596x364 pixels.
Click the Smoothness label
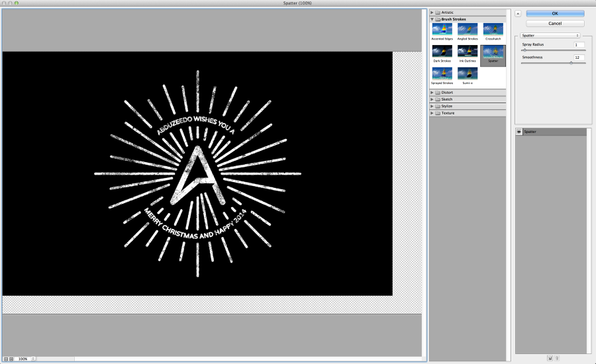pyautogui.click(x=532, y=58)
